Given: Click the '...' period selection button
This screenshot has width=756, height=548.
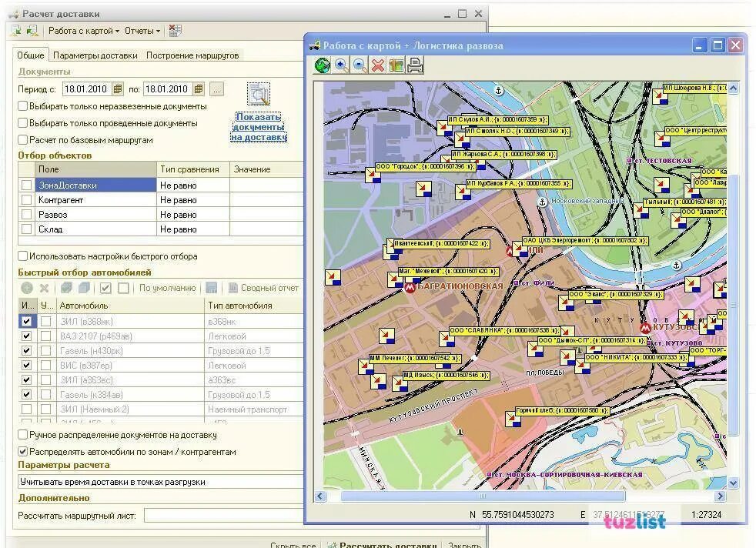Looking at the screenshot, I should pyautogui.click(x=217, y=89).
